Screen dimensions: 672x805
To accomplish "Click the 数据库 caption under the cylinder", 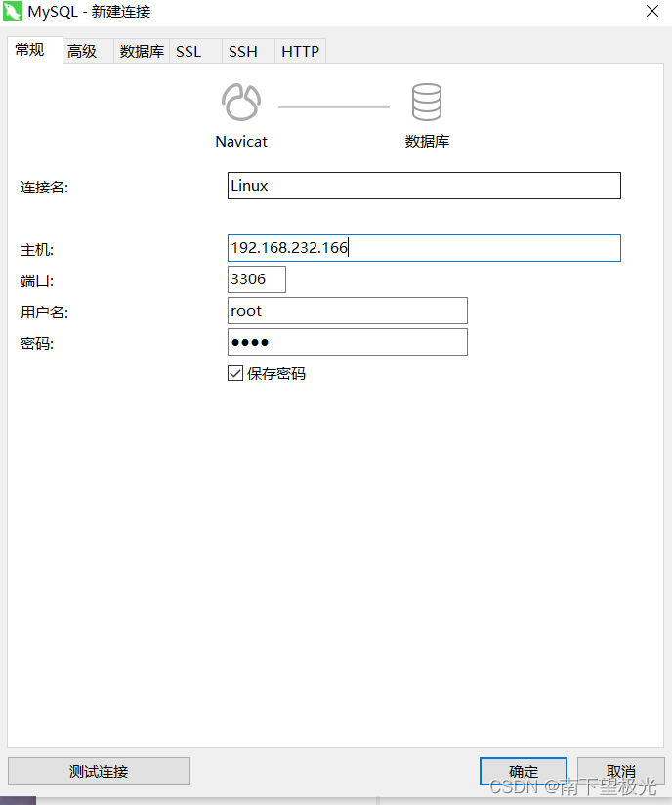I will [x=427, y=142].
